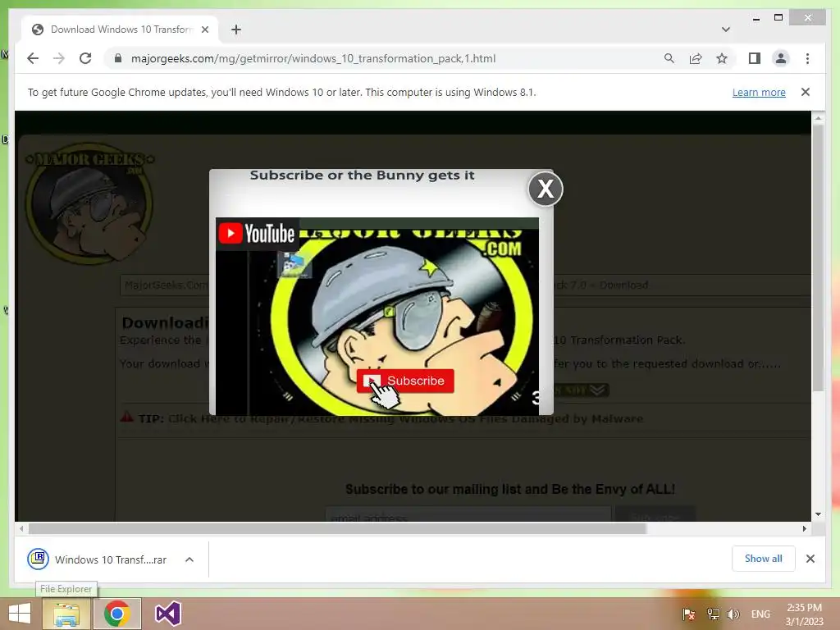Expand the tab search dropdown arrow
Image resolution: width=840 pixels, height=630 pixels.
pyautogui.click(x=726, y=30)
